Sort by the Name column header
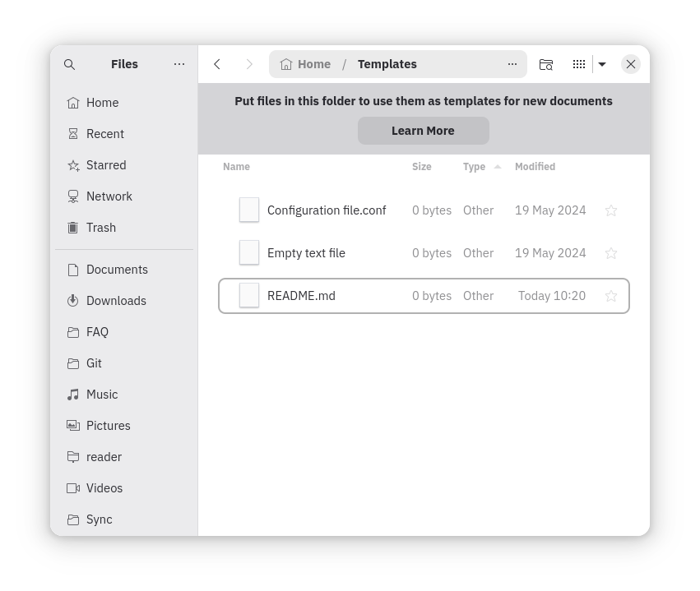The image size is (700, 591). [x=236, y=167]
